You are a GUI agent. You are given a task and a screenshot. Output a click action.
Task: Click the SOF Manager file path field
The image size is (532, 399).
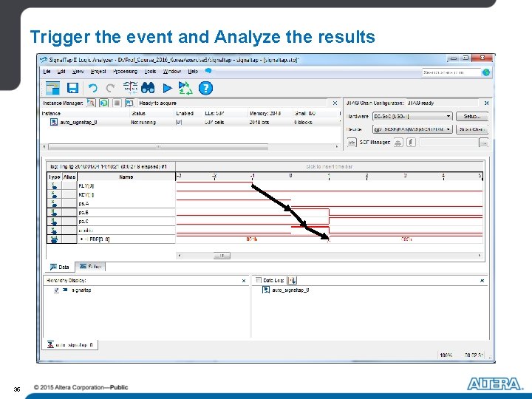point(449,143)
